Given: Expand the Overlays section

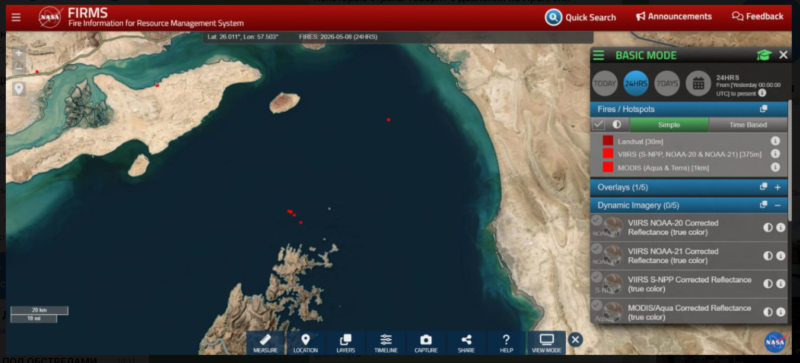Looking at the screenshot, I should point(778,187).
